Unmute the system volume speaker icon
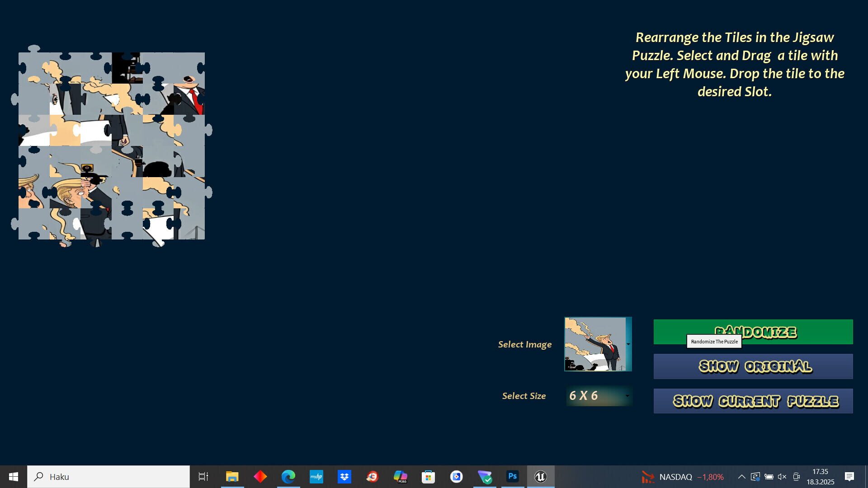 [x=782, y=476]
